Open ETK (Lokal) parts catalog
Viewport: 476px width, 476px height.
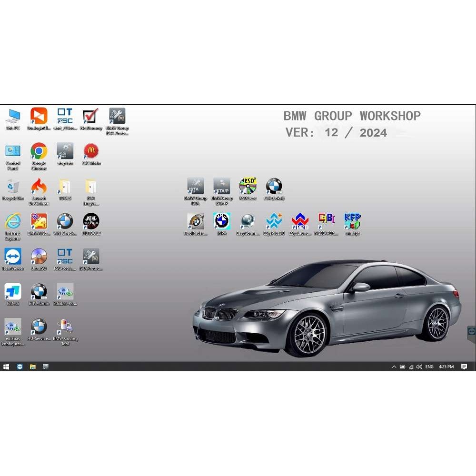click(x=274, y=189)
